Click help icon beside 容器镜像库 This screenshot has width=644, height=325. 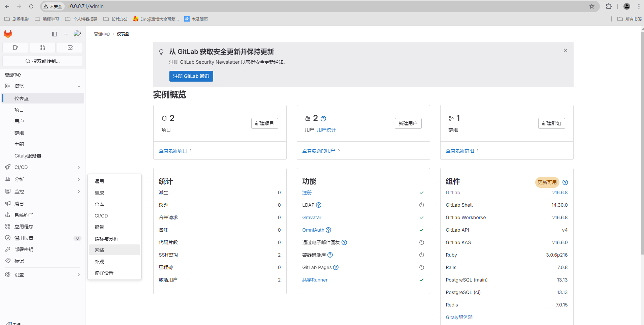tap(330, 255)
